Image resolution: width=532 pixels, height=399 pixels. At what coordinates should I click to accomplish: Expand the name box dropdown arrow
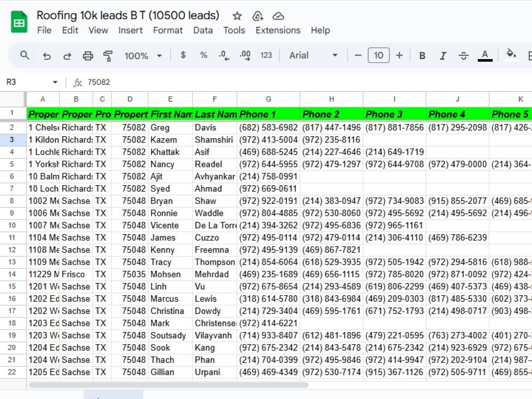(x=55, y=82)
